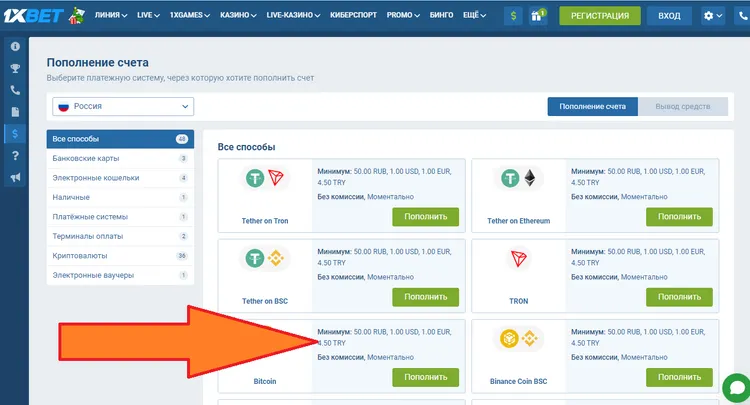Open the gift bonus icon in header
This screenshot has width=750, height=405.
pos(539,16)
